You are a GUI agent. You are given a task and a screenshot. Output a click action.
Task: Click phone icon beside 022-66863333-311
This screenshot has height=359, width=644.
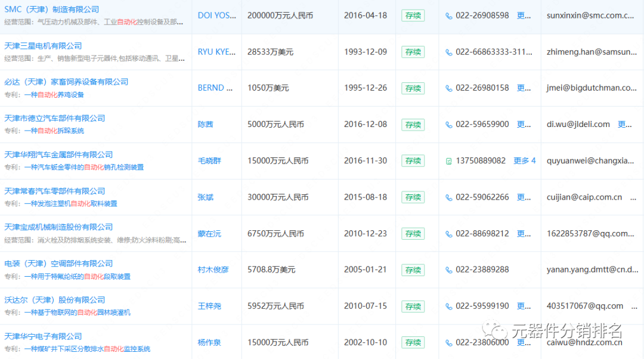click(x=449, y=52)
